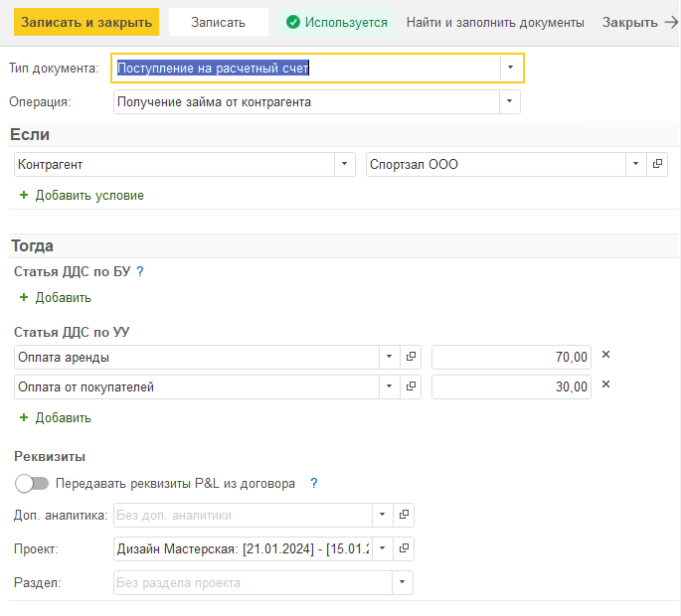Click the plus icon before Добавить условие
The image size is (681, 616).
(24, 195)
